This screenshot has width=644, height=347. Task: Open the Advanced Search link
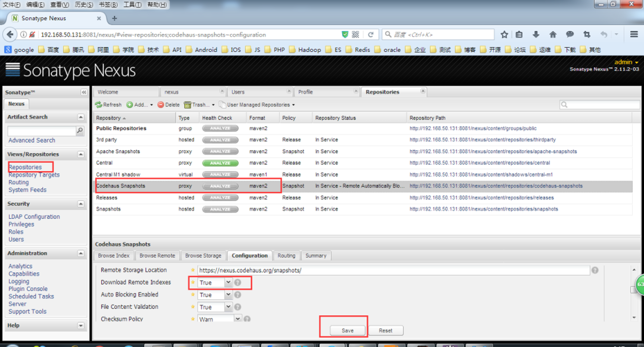pos(32,140)
